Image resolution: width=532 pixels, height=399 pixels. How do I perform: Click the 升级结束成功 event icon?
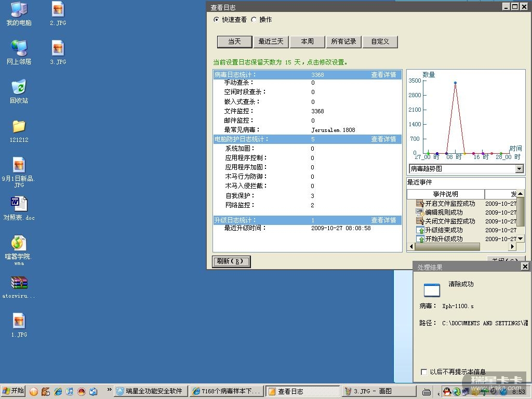pyautogui.click(x=420, y=230)
